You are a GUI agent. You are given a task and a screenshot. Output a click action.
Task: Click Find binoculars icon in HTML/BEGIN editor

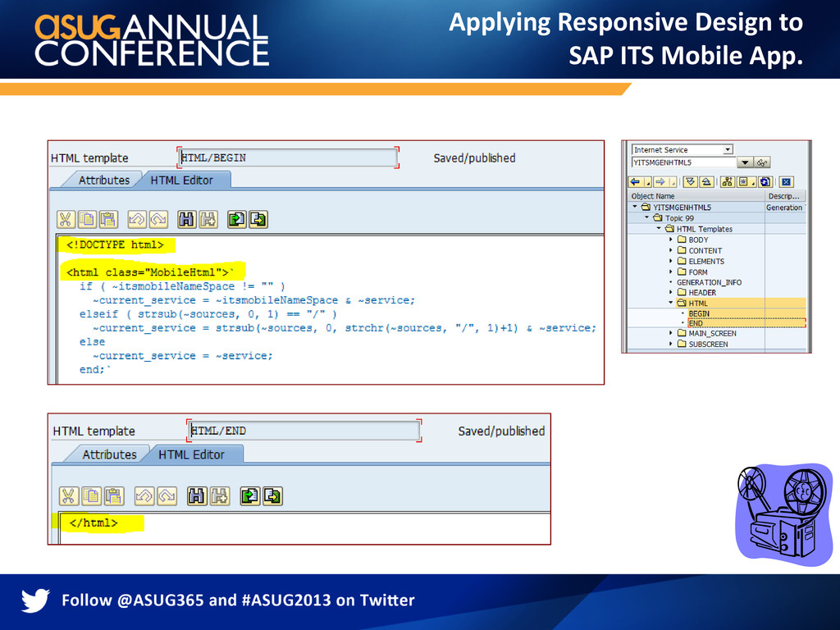click(186, 220)
